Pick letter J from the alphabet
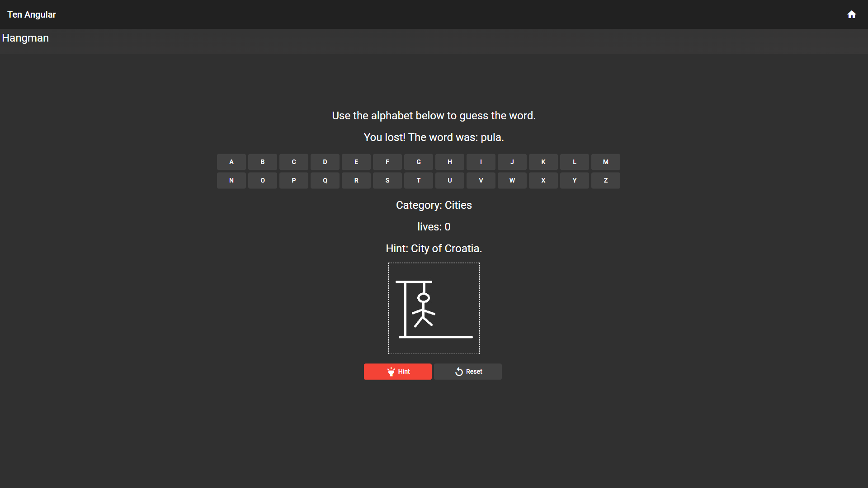Screen dimensions: 868x488 pos(512,162)
